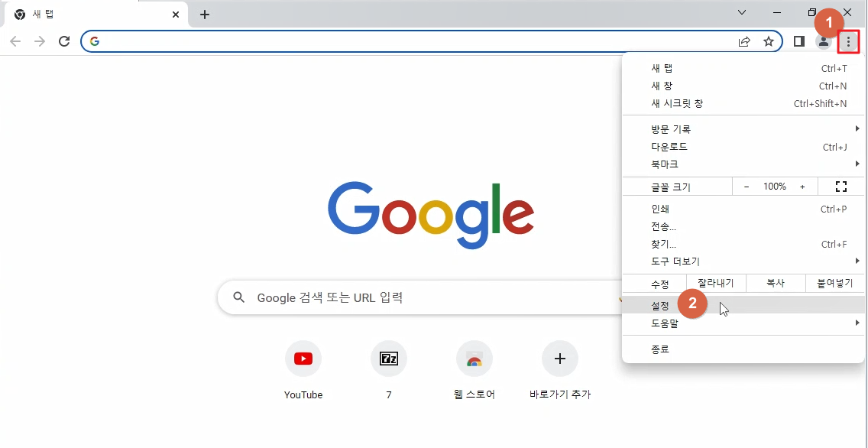Expand 도구 더보기 submenu
The image size is (868, 448).
744,261
